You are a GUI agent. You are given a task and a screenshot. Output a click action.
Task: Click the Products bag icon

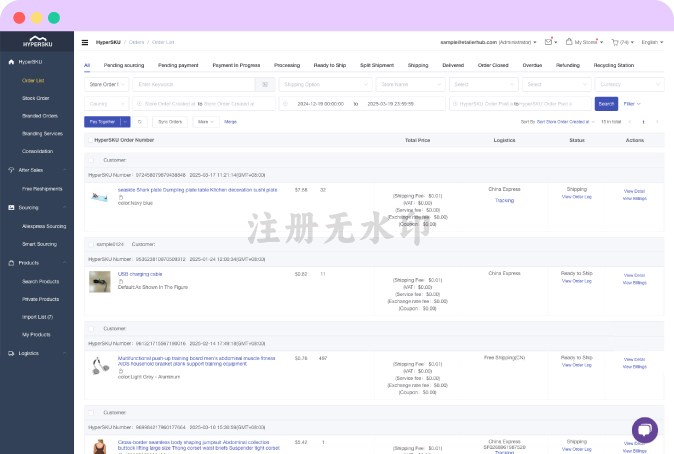[11, 263]
